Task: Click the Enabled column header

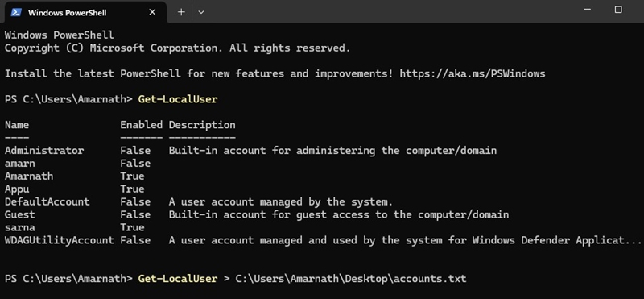Action: [x=142, y=125]
